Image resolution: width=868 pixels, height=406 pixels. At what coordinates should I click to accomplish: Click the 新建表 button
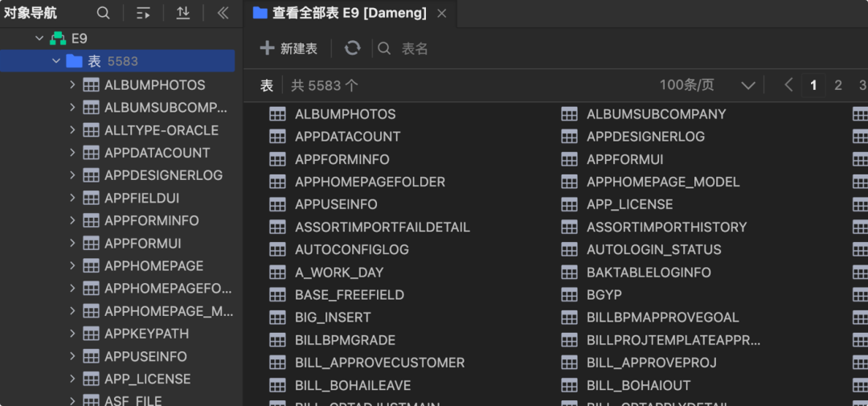pos(289,48)
